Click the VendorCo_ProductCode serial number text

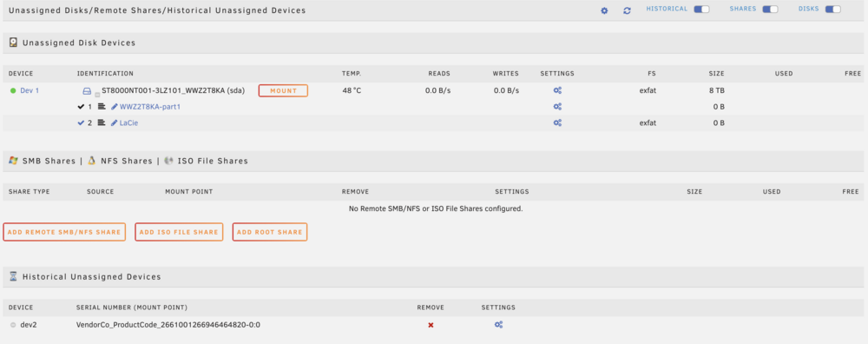[x=168, y=325]
